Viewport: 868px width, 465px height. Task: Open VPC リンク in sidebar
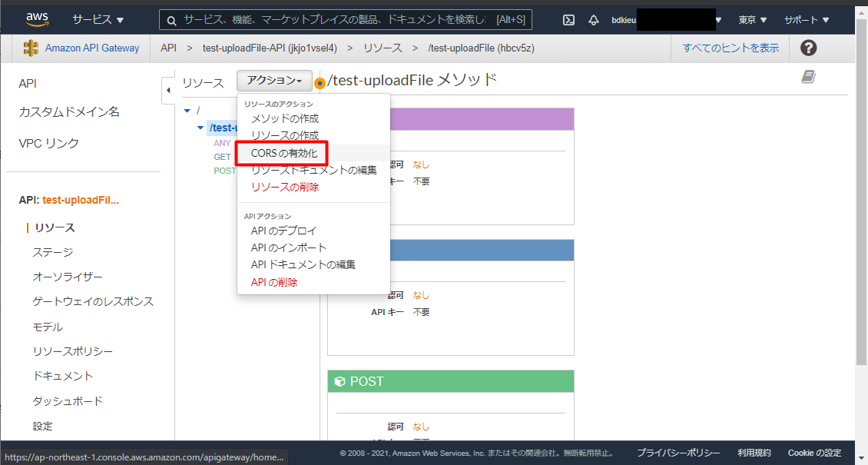coord(48,144)
